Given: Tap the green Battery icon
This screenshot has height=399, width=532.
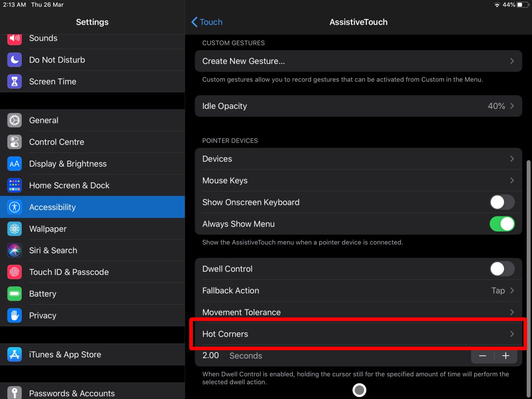Looking at the screenshot, I should pyautogui.click(x=15, y=294).
